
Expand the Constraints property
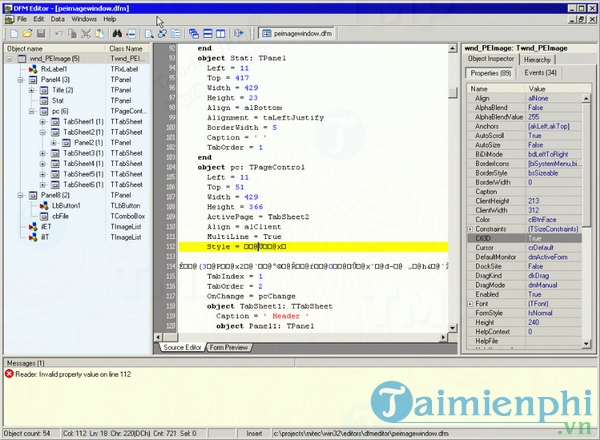pos(470,229)
